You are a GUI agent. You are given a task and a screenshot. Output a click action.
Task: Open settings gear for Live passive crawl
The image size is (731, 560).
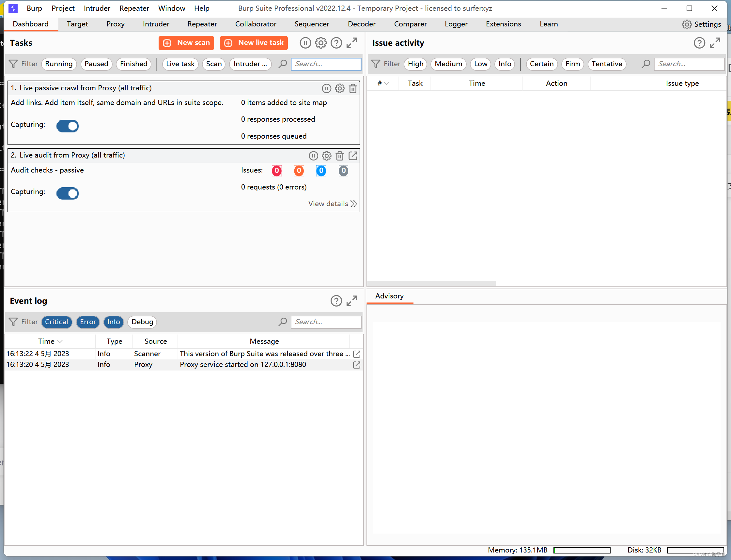click(x=339, y=88)
